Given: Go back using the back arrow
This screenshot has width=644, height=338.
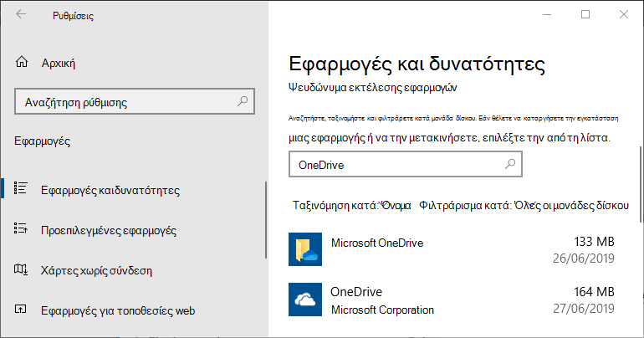Looking at the screenshot, I should [x=21, y=14].
